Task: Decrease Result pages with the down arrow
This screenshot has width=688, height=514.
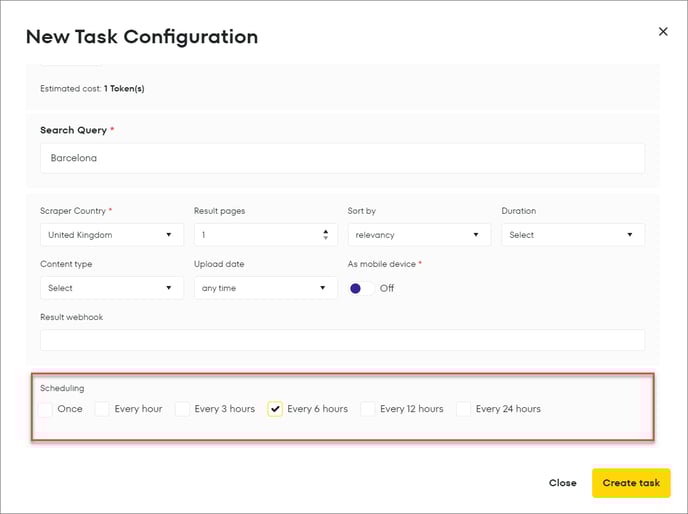Action: pyautogui.click(x=325, y=239)
